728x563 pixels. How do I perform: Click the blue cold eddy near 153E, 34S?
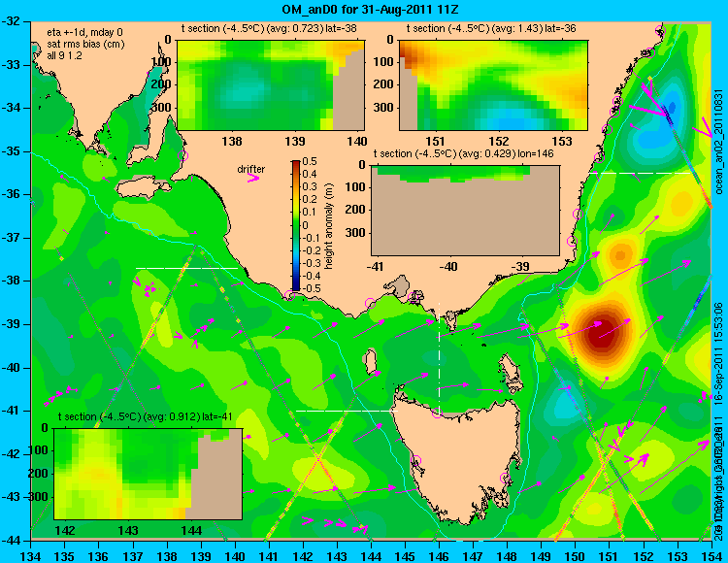[x=672, y=108]
